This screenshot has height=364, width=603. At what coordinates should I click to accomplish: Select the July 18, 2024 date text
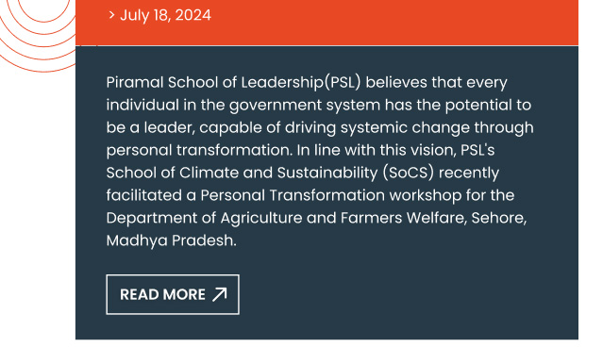(165, 15)
